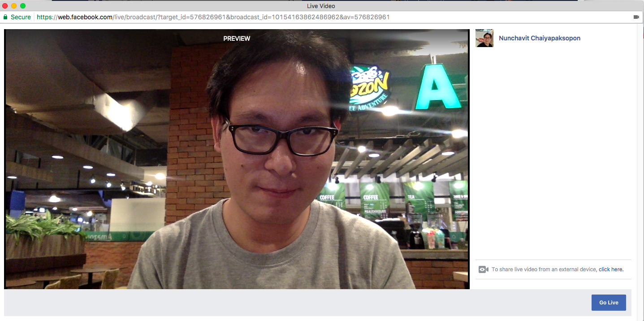The image size is (644, 321).
Task: Open Nunchavit Chaiyapaksopon profile name link
Action: pos(540,38)
